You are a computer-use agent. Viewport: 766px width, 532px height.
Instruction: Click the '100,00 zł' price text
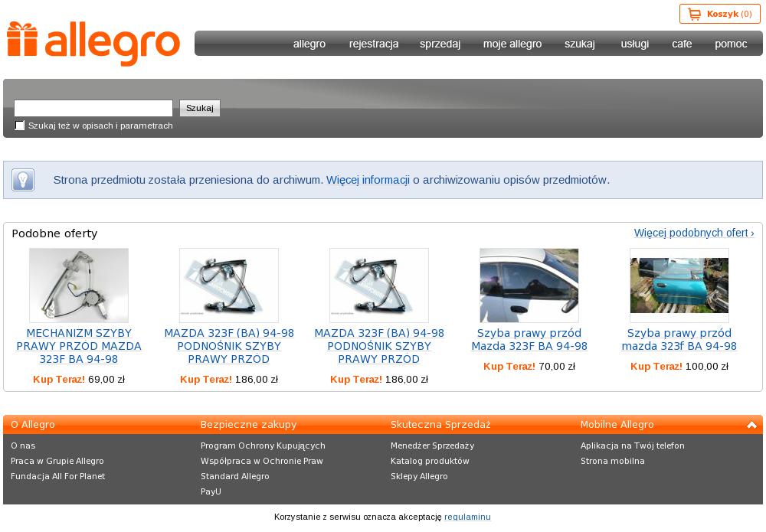pyautogui.click(x=707, y=366)
